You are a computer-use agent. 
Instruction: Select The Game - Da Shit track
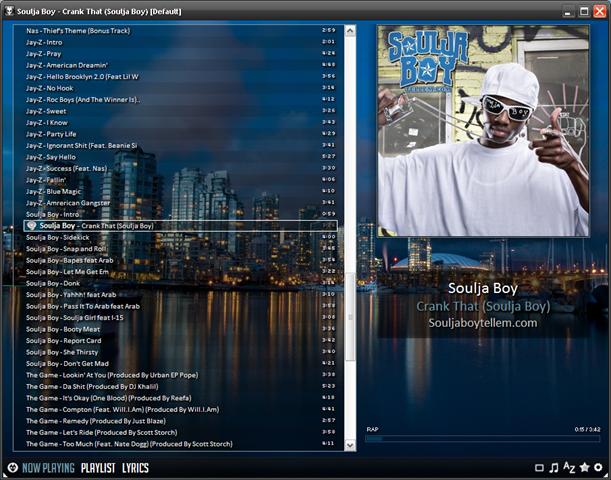point(180,386)
